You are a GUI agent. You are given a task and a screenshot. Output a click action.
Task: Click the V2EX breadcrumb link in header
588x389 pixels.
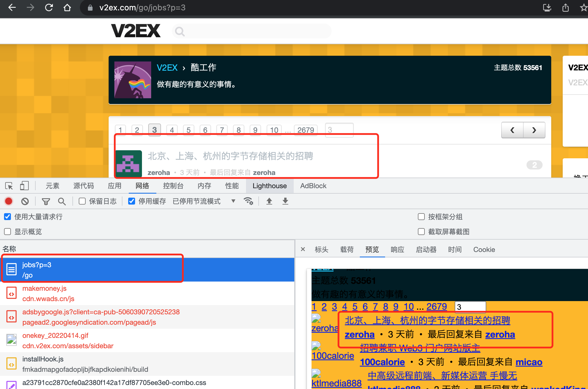click(x=167, y=68)
